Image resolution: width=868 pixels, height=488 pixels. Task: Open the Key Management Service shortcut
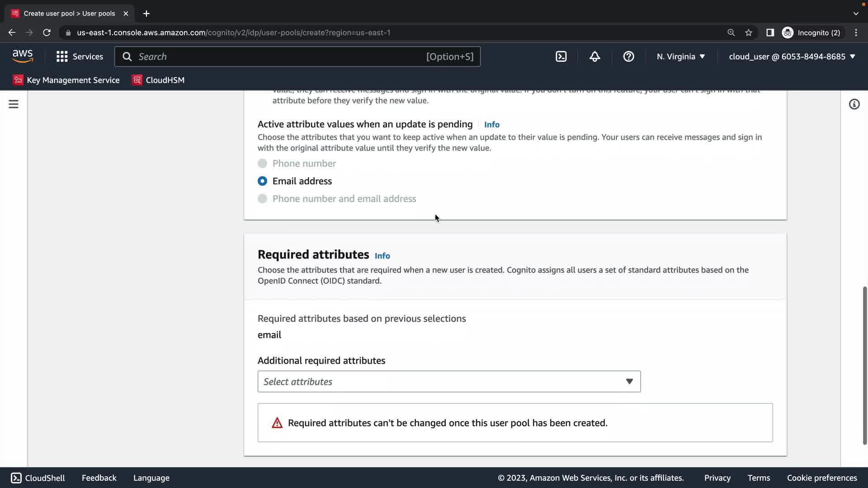[66, 80]
